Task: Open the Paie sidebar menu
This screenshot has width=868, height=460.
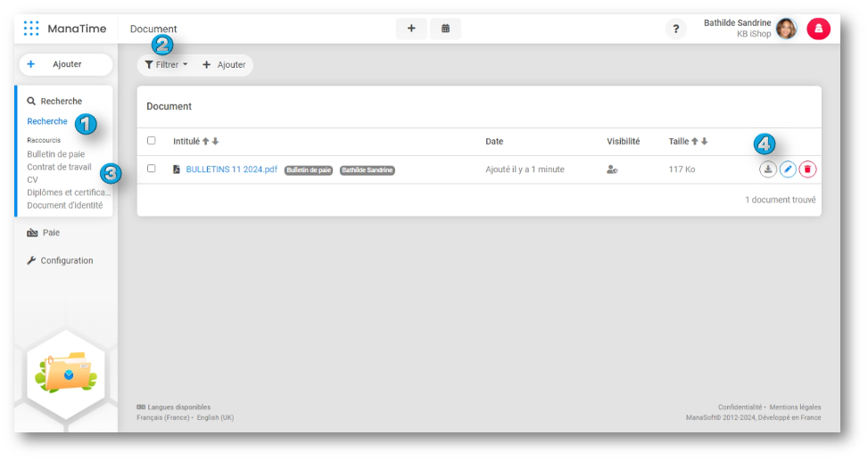Action: [43, 233]
